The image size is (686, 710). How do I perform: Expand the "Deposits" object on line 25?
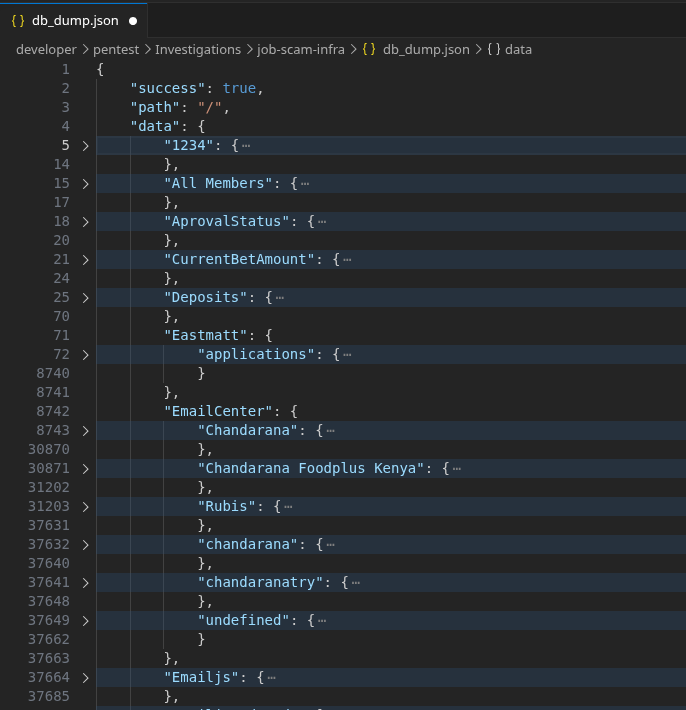86,298
